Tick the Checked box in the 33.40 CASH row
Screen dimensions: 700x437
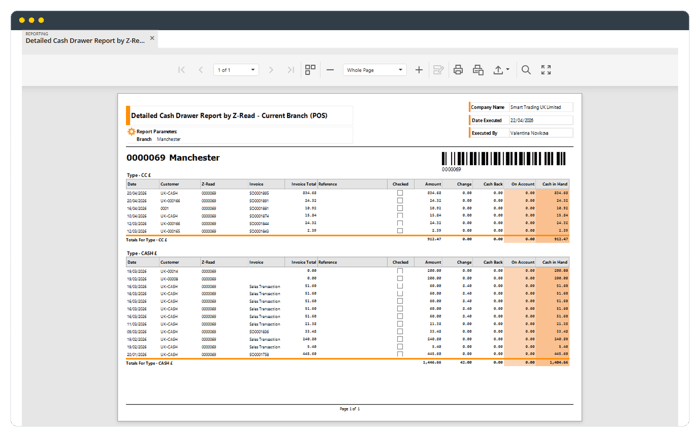[x=400, y=332]
